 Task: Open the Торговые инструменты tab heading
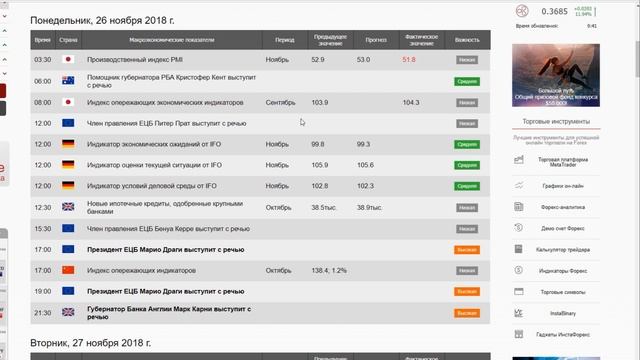coord(556,121)
